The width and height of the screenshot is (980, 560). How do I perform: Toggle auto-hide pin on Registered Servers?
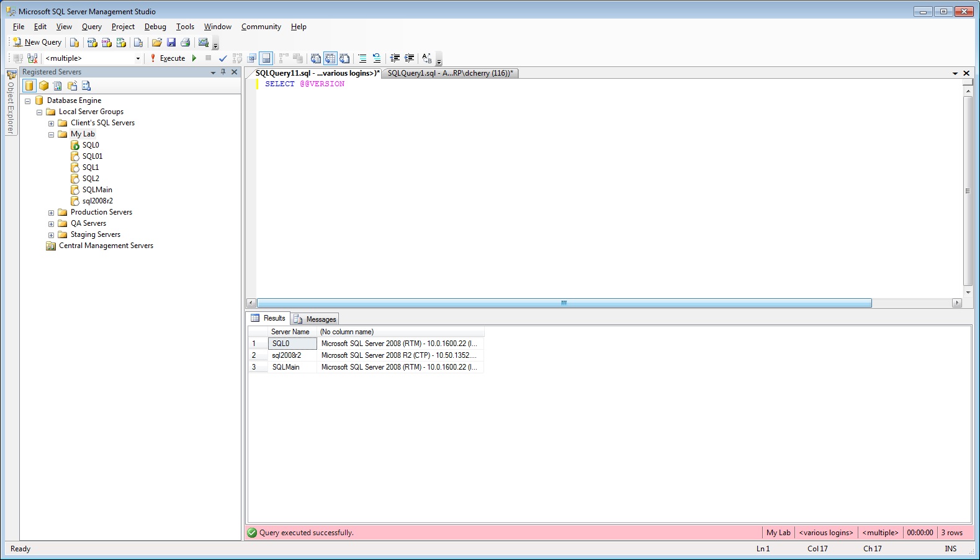pyautogui.click(x=223, y=72)
